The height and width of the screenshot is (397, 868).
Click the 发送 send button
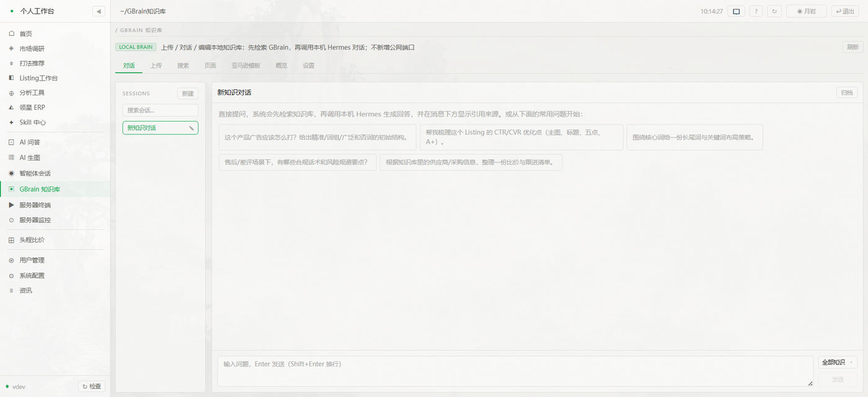(838, 379)
